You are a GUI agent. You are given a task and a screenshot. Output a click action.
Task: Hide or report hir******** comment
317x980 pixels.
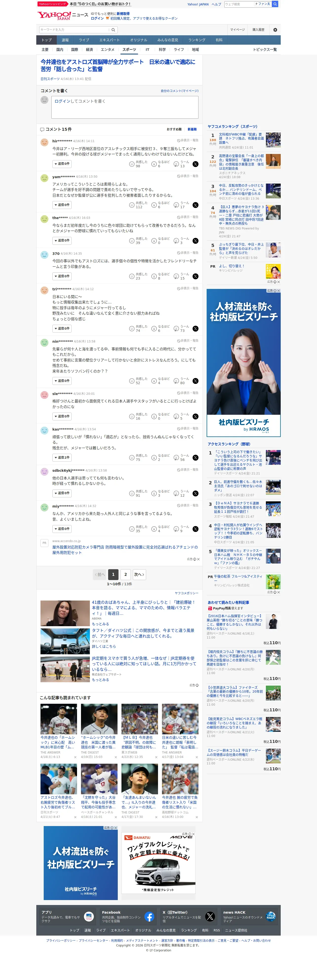[188, 140]
